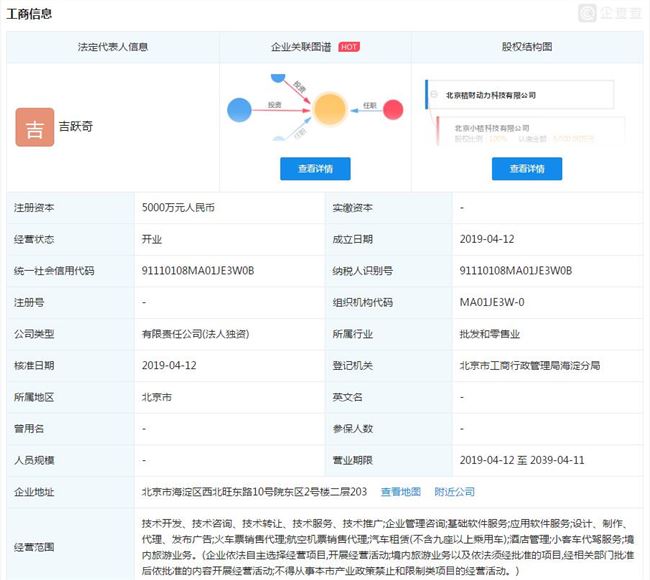Click organization code MA01JE3W-0
This screenshot has width=650, height=580.
[x=492, y=302]
